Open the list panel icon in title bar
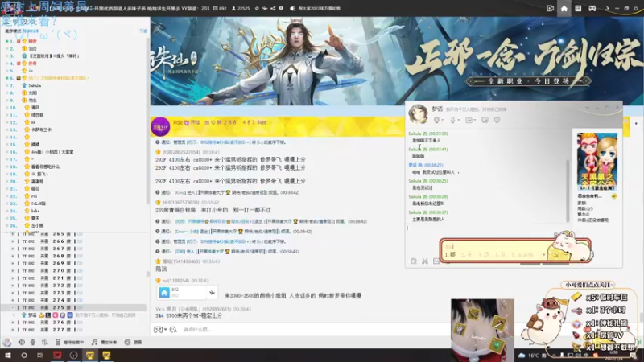This screenshot has height=362, width=644. click(x=578, y=8)
